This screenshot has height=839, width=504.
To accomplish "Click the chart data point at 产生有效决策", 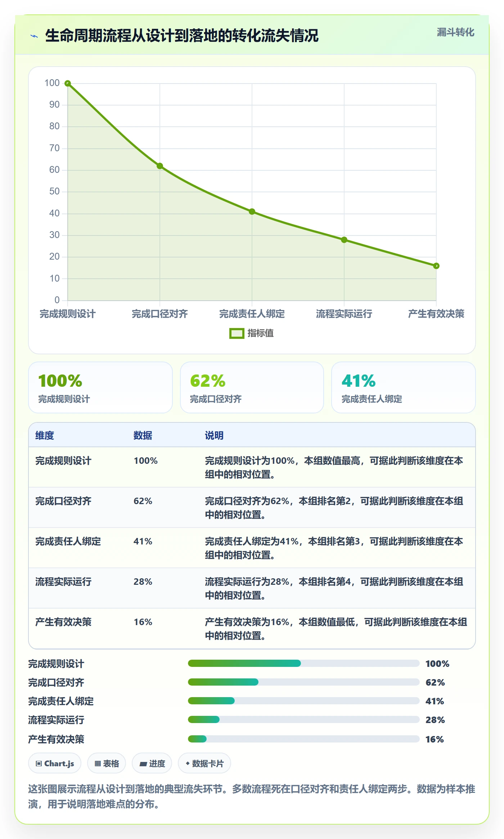I will point(436,266).
